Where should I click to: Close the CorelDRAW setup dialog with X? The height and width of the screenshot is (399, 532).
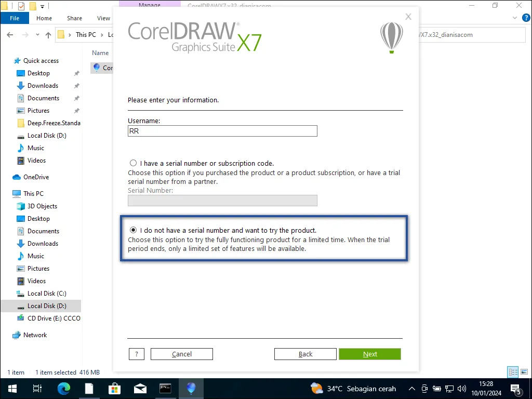pos(408,17)
